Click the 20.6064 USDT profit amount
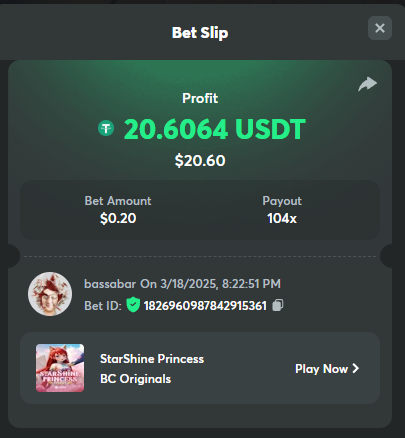This screenshot has height=438, width=405. click(215, 129)
